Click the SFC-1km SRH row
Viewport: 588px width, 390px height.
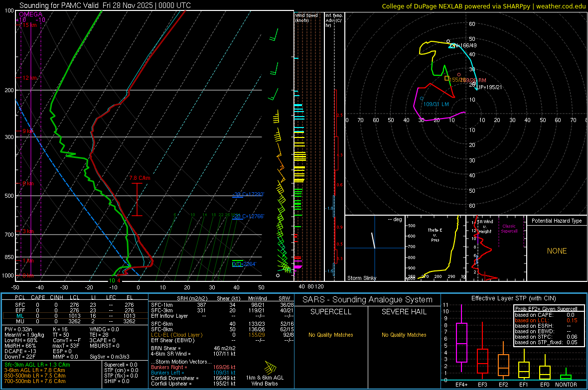pyautogui.click(x=222, y=305)
